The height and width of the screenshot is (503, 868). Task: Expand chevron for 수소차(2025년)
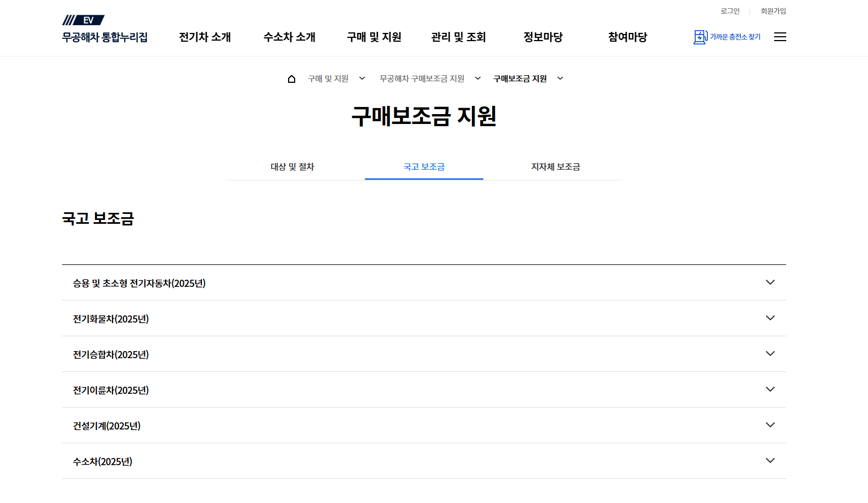point(770,461)
